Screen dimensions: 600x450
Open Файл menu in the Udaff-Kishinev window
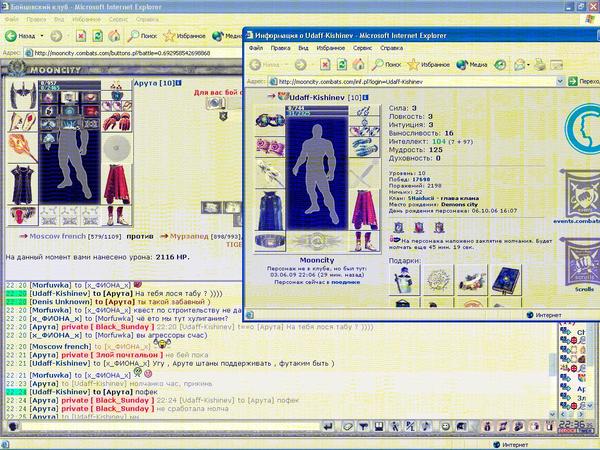pyautogui.click(x=256, y=48)
